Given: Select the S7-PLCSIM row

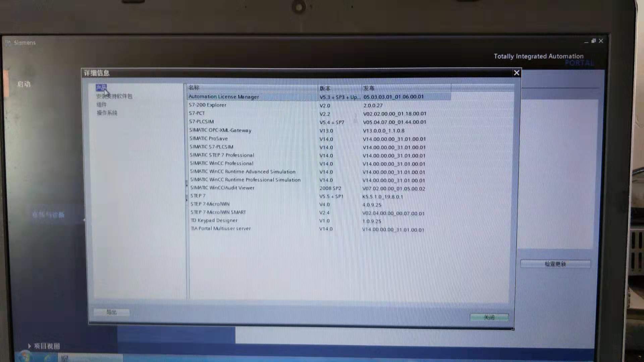Looking at the screenshot, I should [201, 122].
